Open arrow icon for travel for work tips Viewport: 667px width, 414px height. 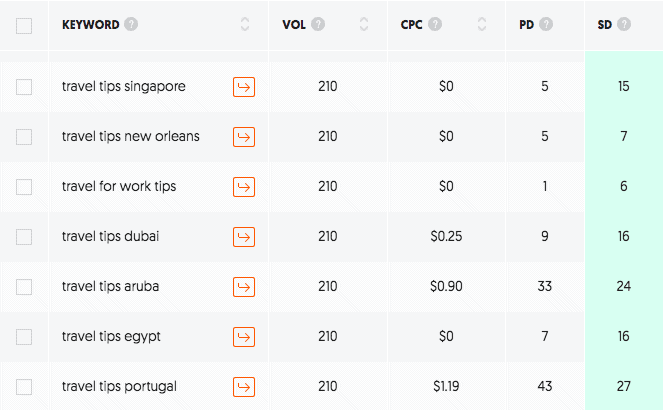244,187
